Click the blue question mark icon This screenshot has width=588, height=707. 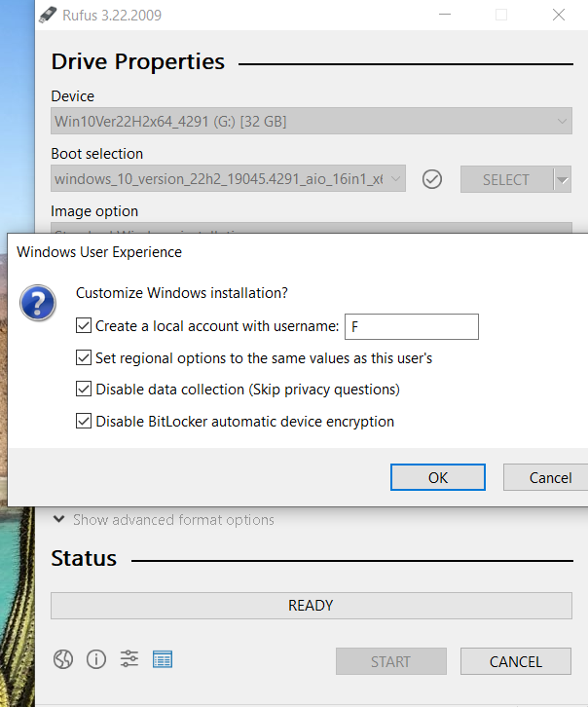(38, 302)
